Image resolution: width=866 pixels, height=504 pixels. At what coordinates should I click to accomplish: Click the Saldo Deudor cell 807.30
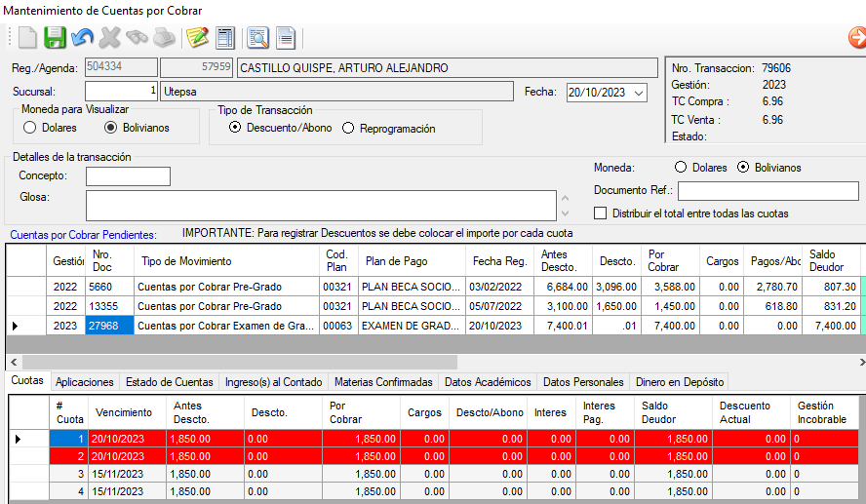(x=831, y=287)
